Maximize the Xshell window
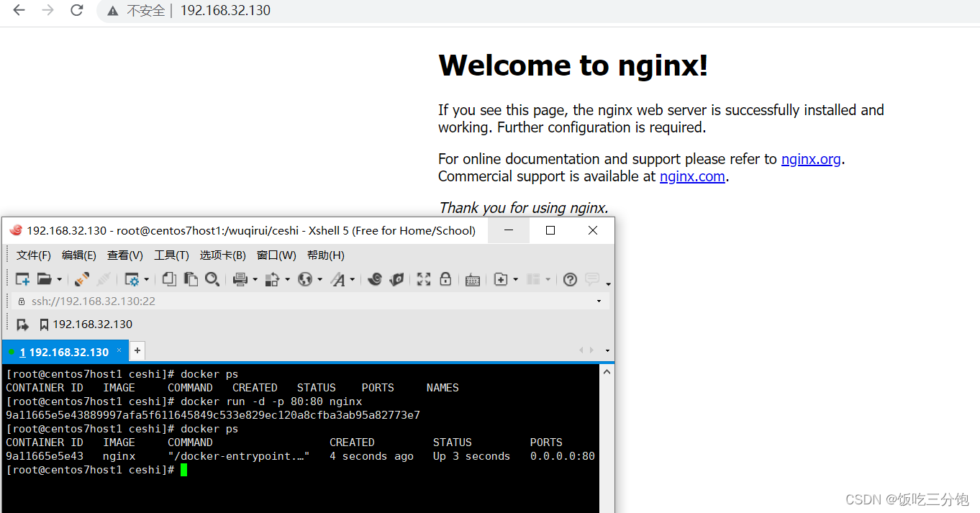Screen dimensions: 980x513 pyautogui.click(x=550, y=230)
